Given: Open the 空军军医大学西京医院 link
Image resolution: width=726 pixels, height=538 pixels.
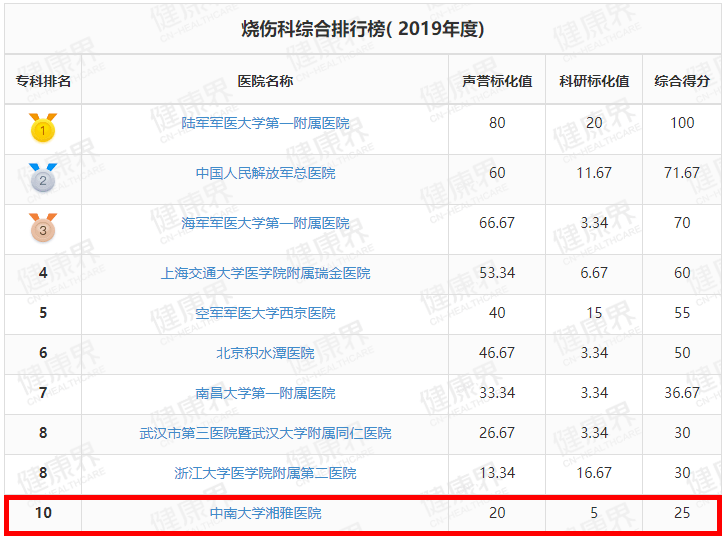Looking at the screenshot, I should [265, 313].
